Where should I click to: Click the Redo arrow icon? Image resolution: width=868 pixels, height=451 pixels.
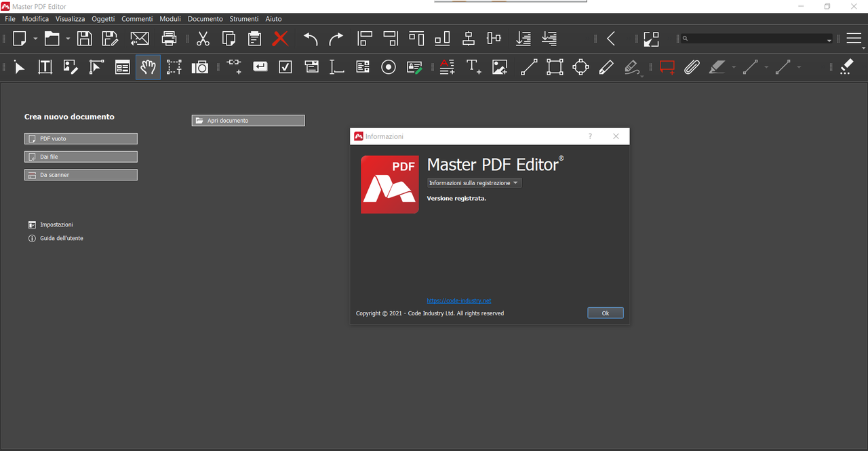click(336, 39)
